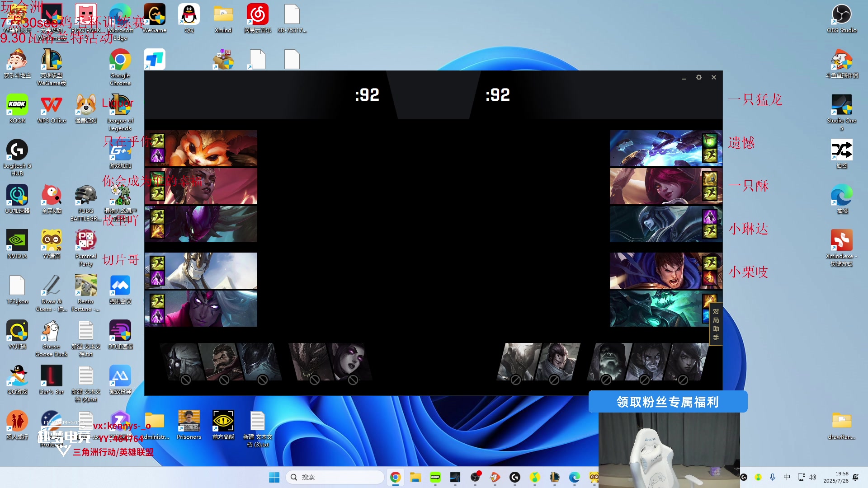Open OBS Studio desktop shortcut
The image size is (868, 488).
point(841,19)
